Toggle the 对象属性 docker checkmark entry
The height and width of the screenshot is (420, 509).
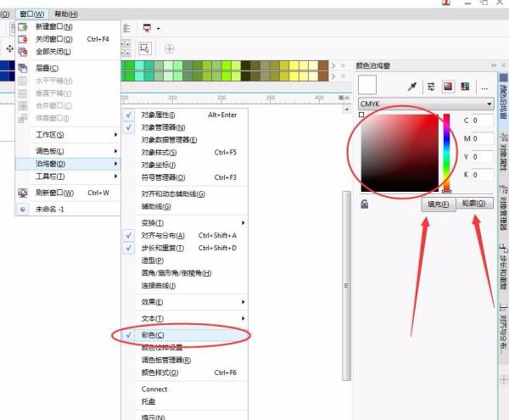(x=185, y=115)
